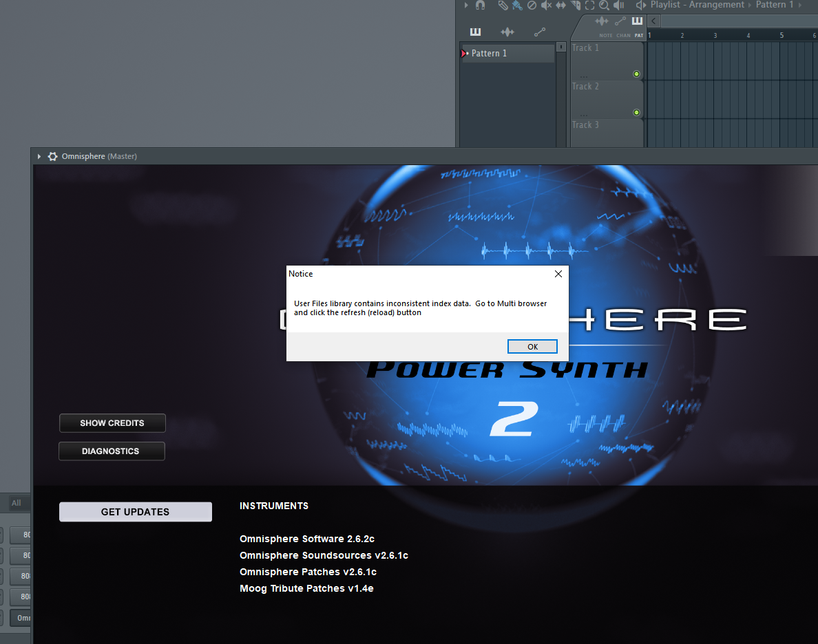Viewport: 818px width, 644px height.
Task: Select the Mute tool in Playlist toolbar
Action: [546, 6]
